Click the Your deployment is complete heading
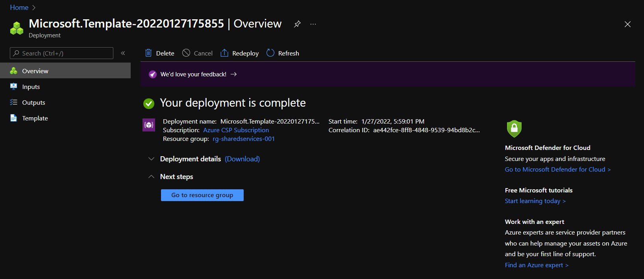This screenshot has width=644, height=279. [233, 103]
